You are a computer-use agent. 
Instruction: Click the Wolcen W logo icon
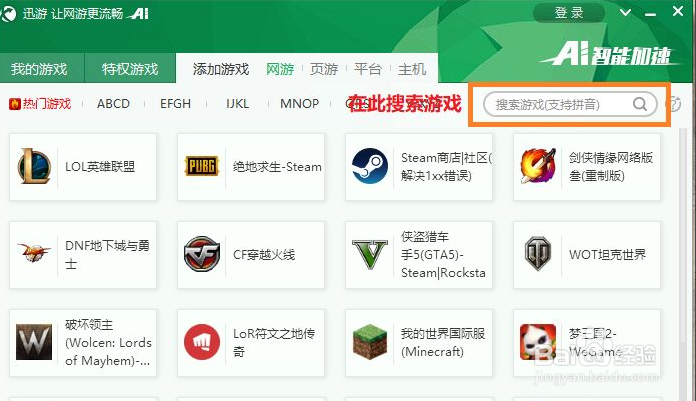pyautogui.click(x=34, y=342)
